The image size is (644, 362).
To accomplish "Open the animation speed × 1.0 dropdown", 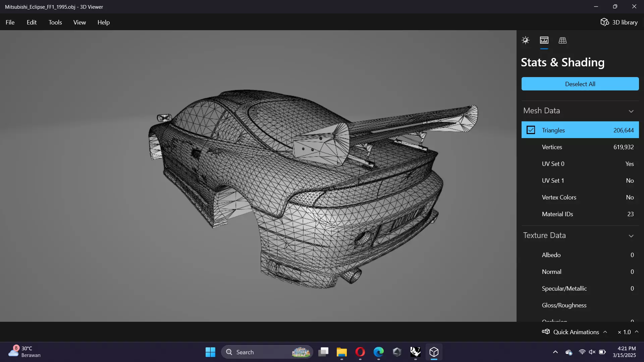I will point(628,332).
